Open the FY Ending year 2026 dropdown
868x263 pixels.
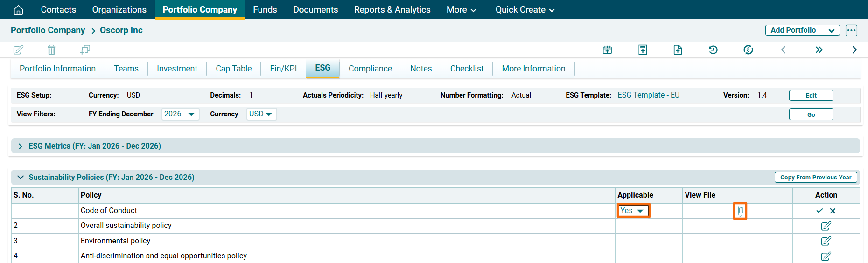click(180, 114)
